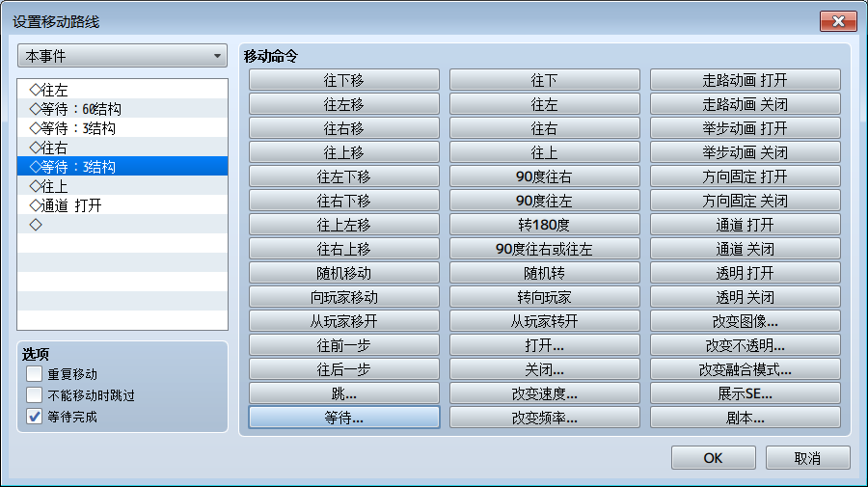Open the 改变频率... dialog
Image resolution: width=868 pixels, height=487 pixels.
(x=544, y=418)
